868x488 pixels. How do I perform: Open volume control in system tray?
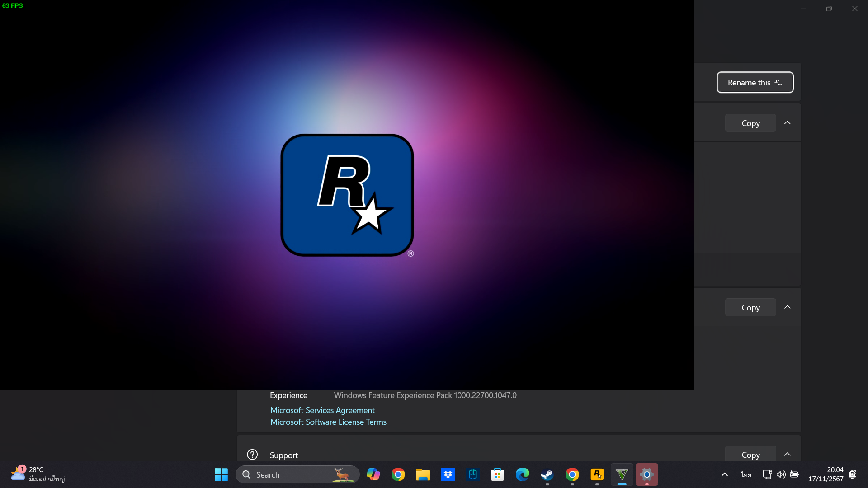pos(781,474)
